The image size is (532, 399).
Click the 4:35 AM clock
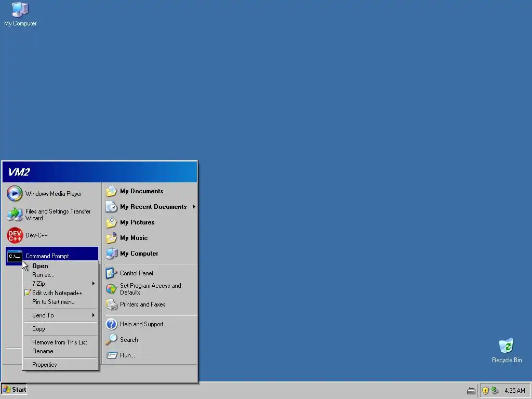pyautogui.click(x=514, y=391)
